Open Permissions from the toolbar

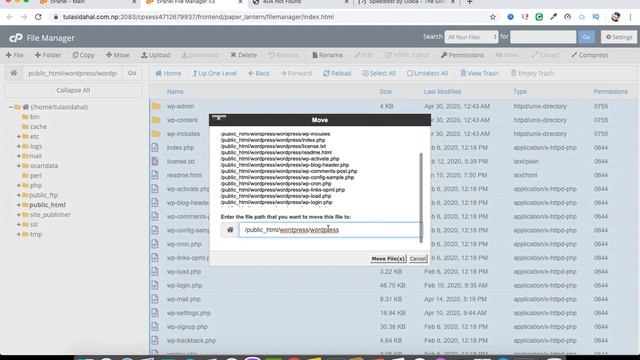[x=462, y=55]
